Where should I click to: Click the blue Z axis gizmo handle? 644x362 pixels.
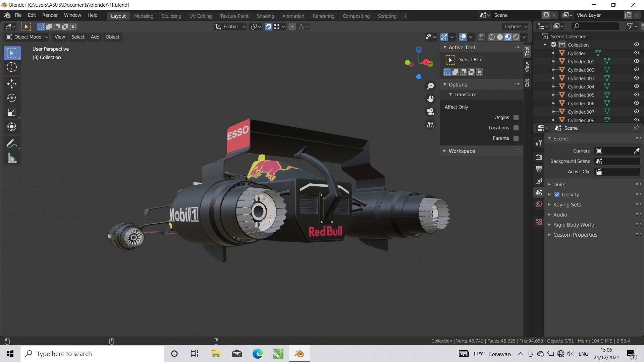[419, 50]
